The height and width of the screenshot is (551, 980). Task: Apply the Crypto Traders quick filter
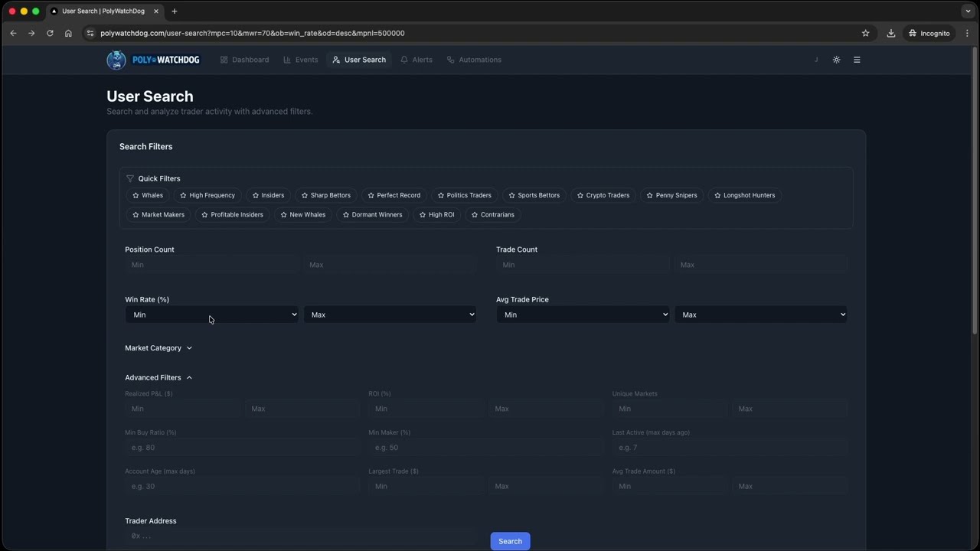click(x=603, y=195)
